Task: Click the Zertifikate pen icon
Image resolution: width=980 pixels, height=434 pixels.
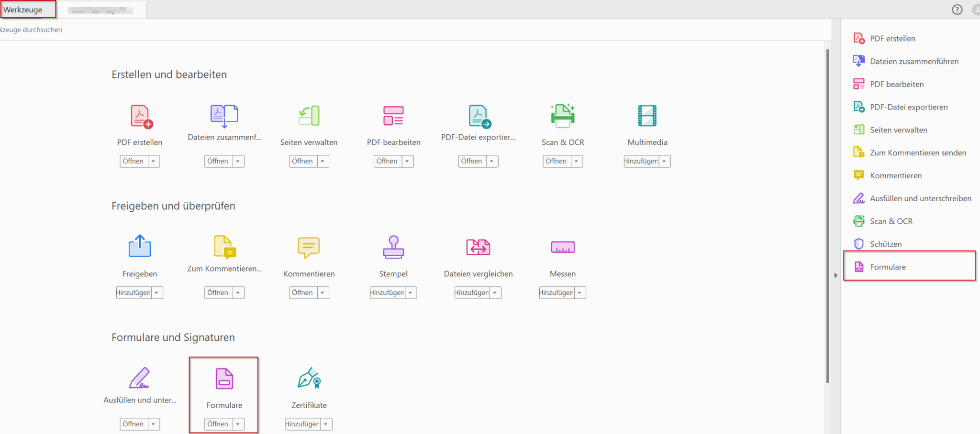Action: [309, 379]
